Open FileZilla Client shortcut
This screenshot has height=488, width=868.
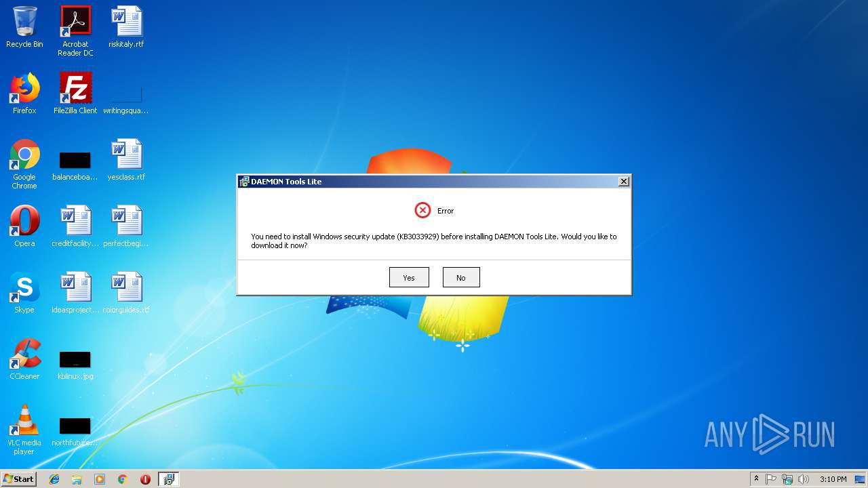pyautogui.click(x=75, y=94)
